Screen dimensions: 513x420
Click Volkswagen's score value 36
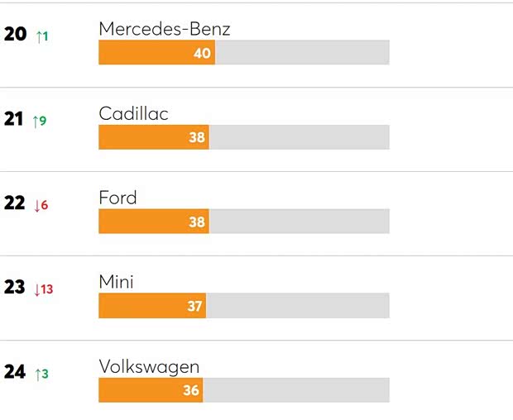191,390
